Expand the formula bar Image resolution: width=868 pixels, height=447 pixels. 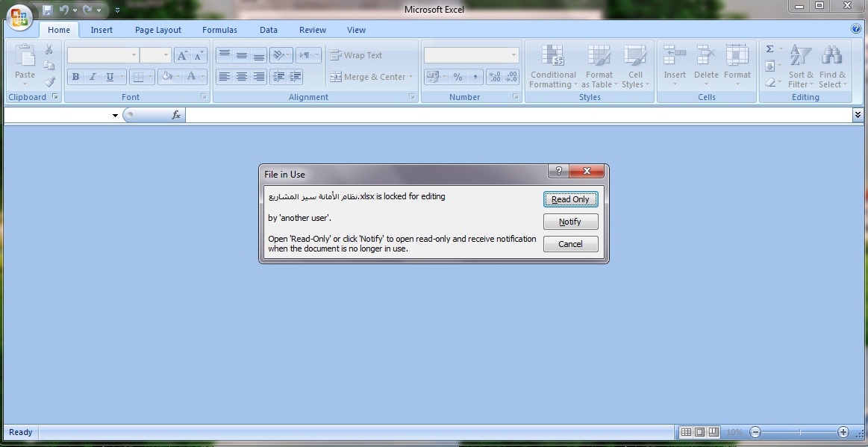[x=858, y=114]
